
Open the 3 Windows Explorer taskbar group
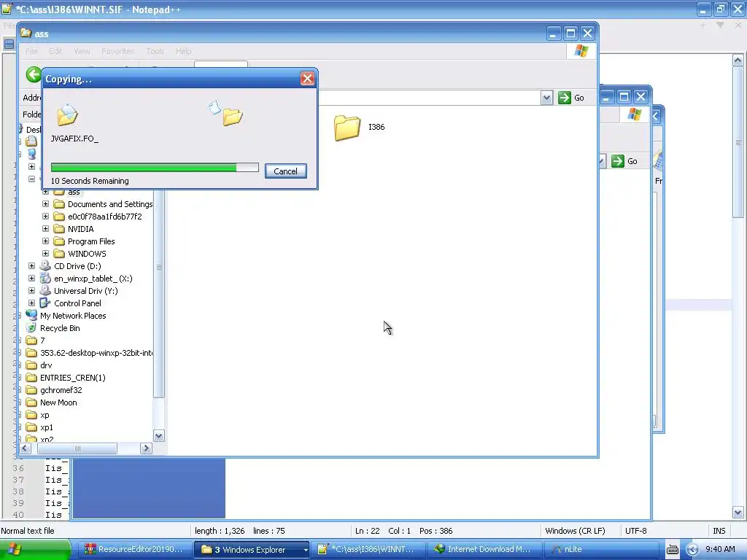point(251,550)
